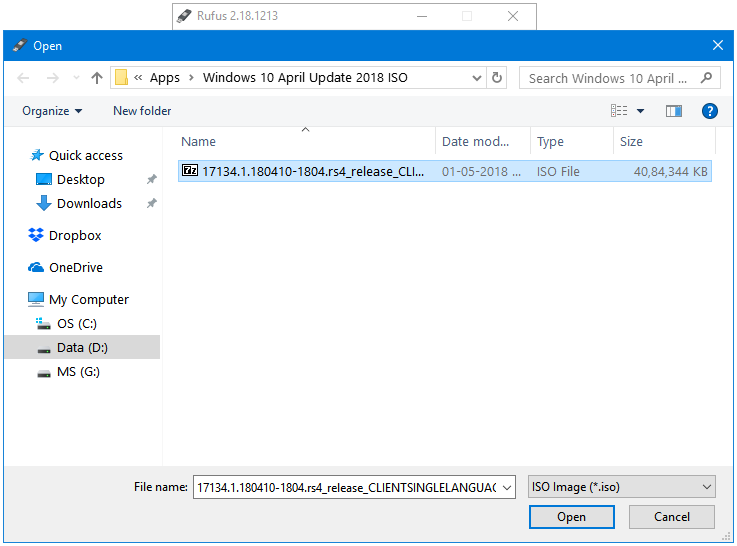Open the Organize menu

pyautogui.click(x=52, y=111)
